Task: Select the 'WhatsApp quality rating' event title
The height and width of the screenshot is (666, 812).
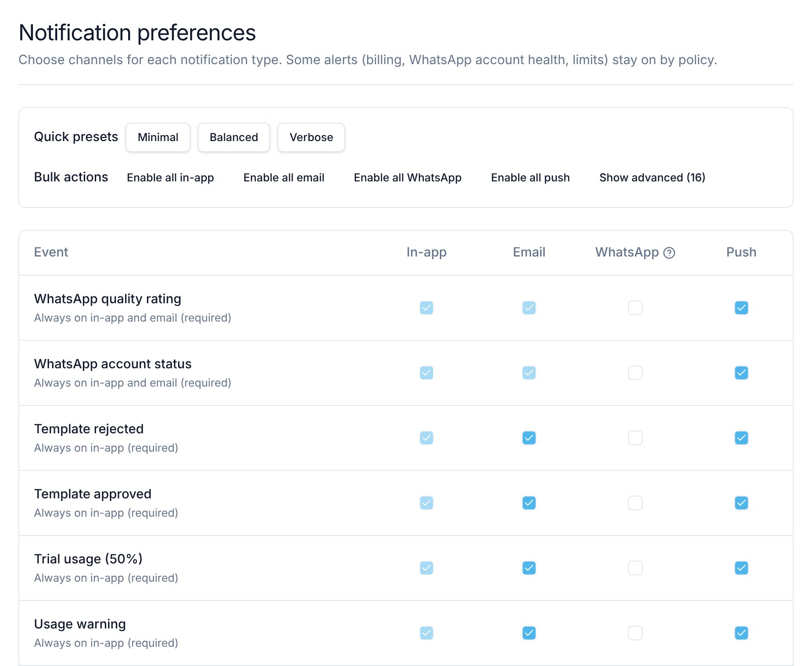Action: [108, 299]
